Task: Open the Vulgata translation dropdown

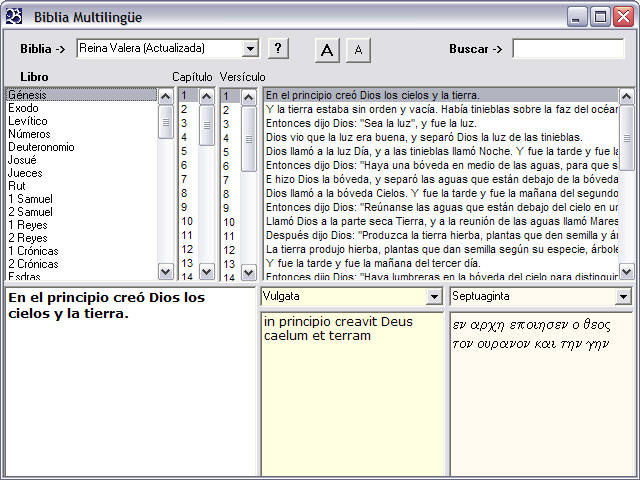Action: tap(434, 296)
